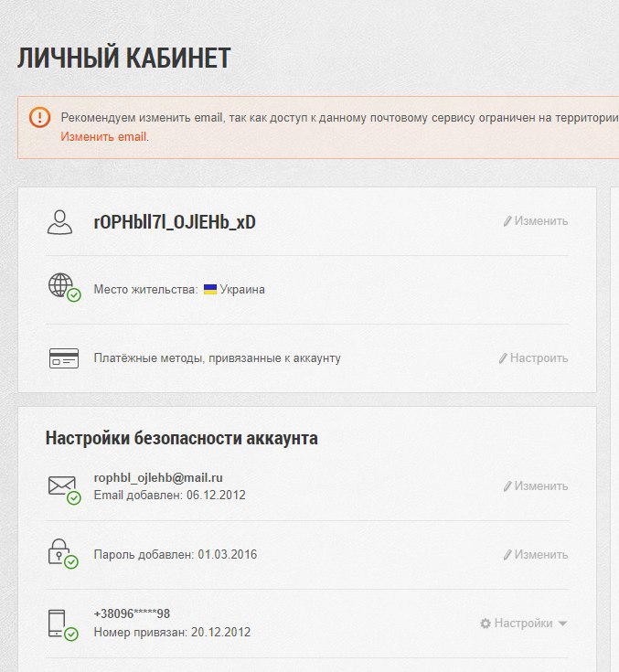Click the green checkmark badge on phone icon
619x672 pixels.
click(x=71, y=634)
